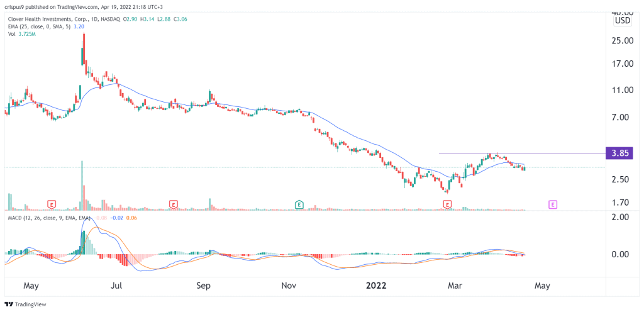Click the 2022 label on time axis
Screen dimensions: 644x312
[376, 286]
